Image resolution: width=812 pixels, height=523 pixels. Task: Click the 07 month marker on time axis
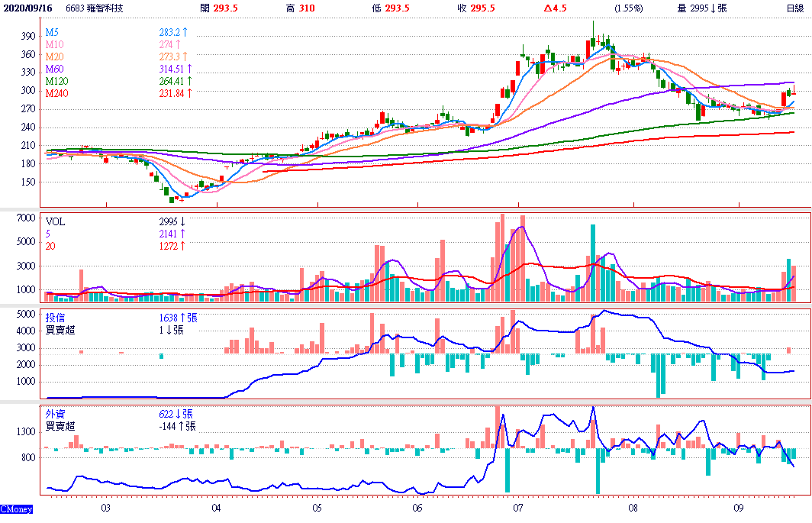518,507
